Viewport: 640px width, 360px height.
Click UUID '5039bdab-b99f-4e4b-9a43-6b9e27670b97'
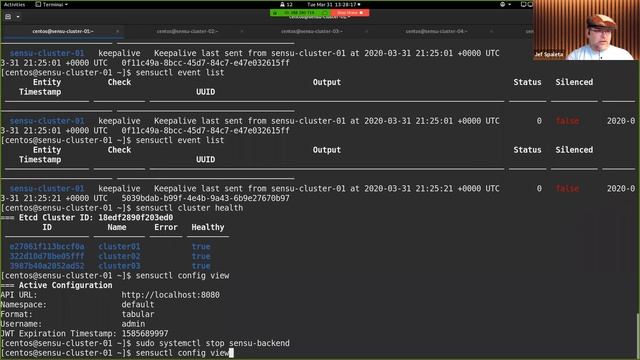click(205, 198)
